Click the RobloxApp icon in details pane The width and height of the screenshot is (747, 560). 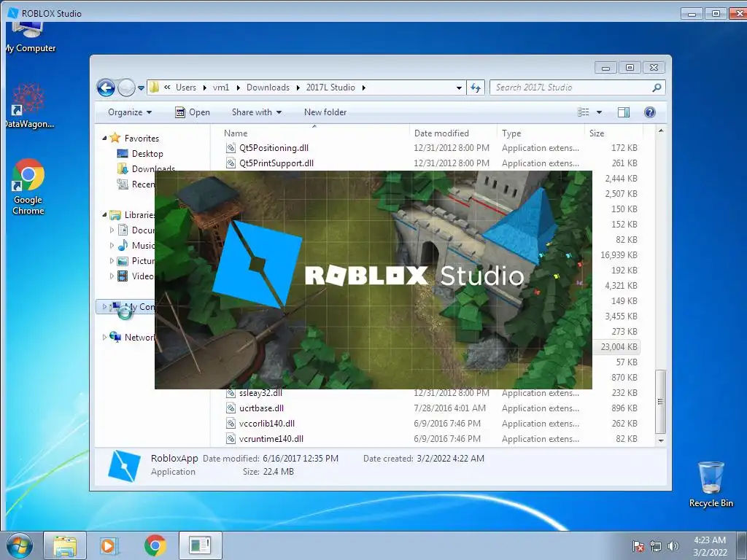[x=124, y=466]
